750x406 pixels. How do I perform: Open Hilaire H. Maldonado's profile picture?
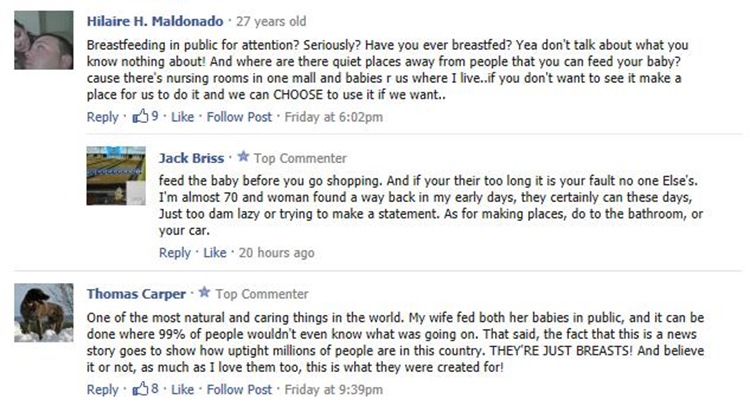point(45,40)
